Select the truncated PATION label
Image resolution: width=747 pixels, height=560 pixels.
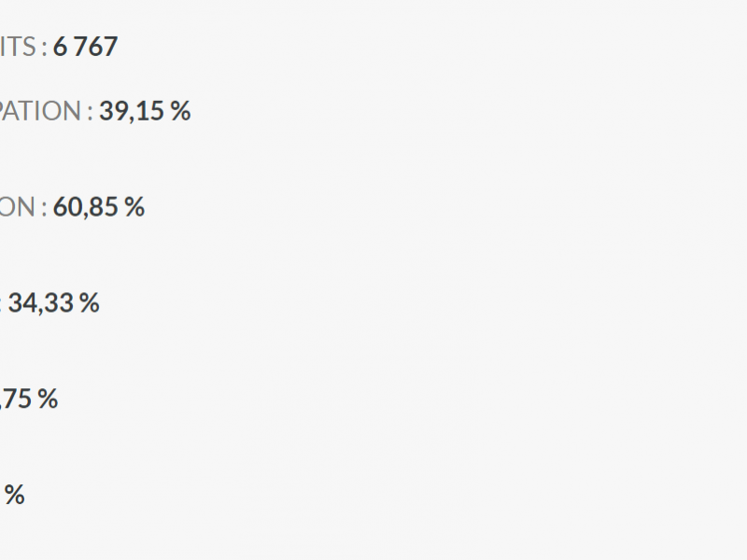(x=40, y=111)
